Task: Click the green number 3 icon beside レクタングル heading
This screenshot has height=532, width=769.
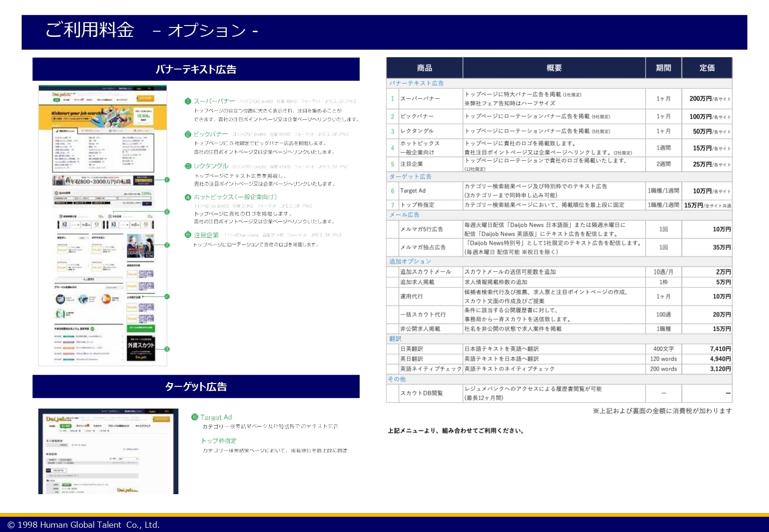Action: 188,166
